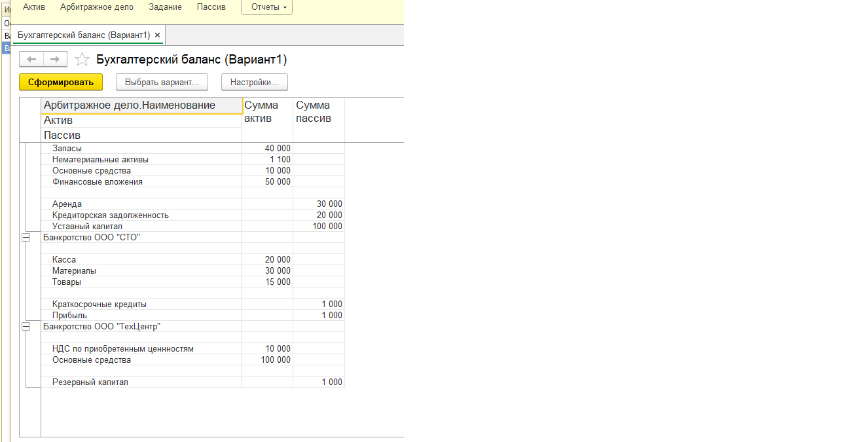Select the Нематериальные активы row label

(x=100, y=160)
